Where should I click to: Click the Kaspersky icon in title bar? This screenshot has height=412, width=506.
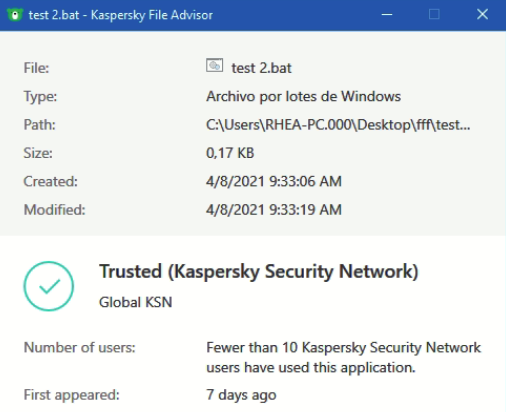(x=15, y=15)
